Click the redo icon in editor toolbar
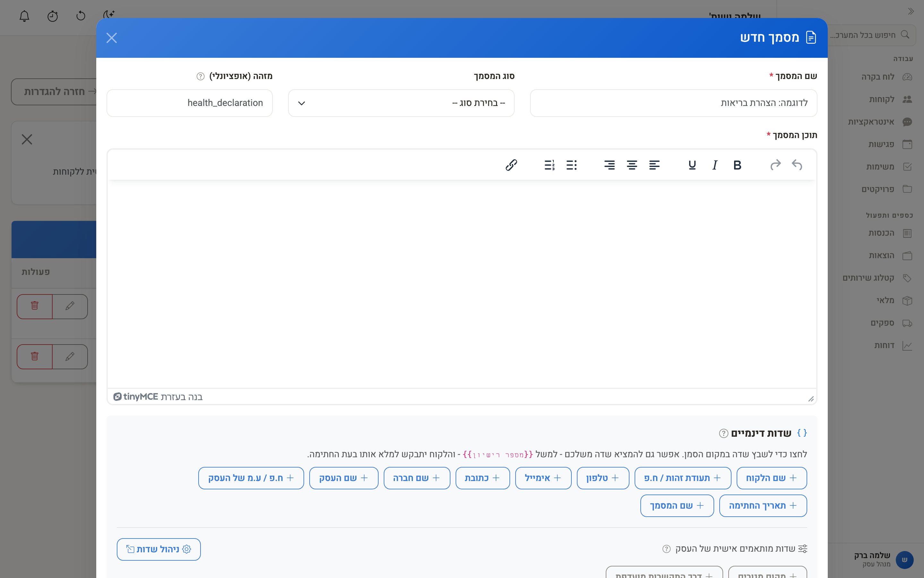 (775, 165)
